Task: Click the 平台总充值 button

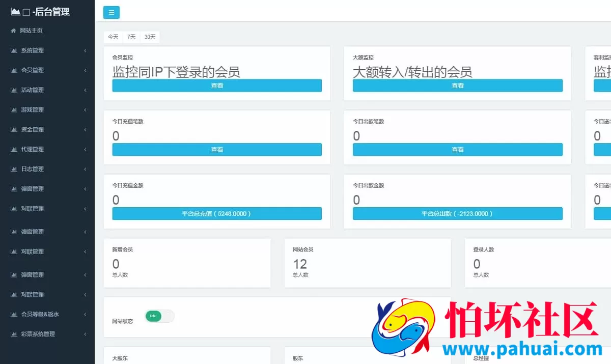Action: pos(217,213)
